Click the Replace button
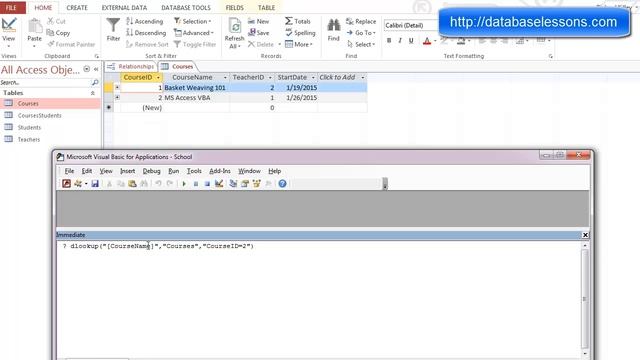 point(361,21)
